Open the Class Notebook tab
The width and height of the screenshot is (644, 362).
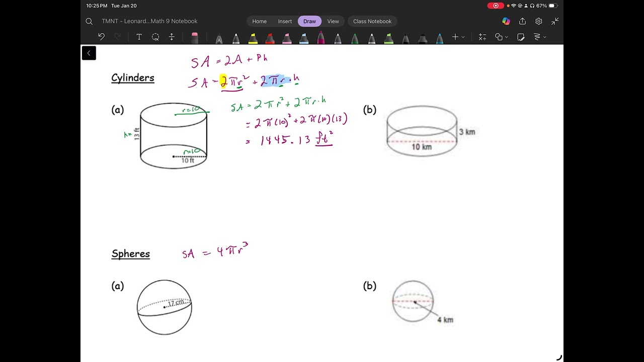[x=372, y=21]
